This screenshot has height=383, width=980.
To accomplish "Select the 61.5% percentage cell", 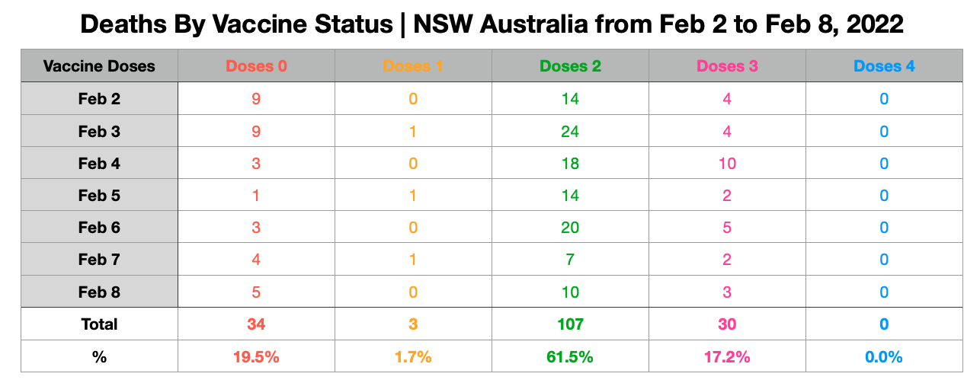I will [x=570, y=356].
